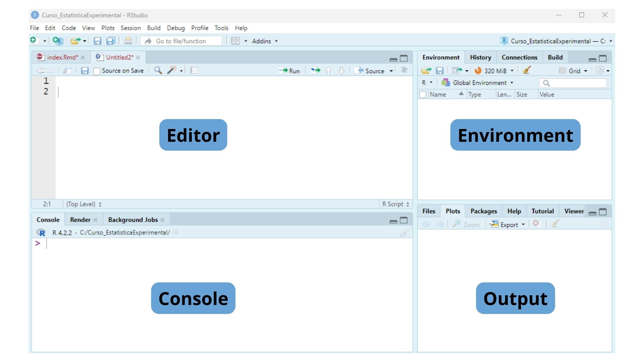Toggle the Source on Save checkbox

tap(97, 71)
